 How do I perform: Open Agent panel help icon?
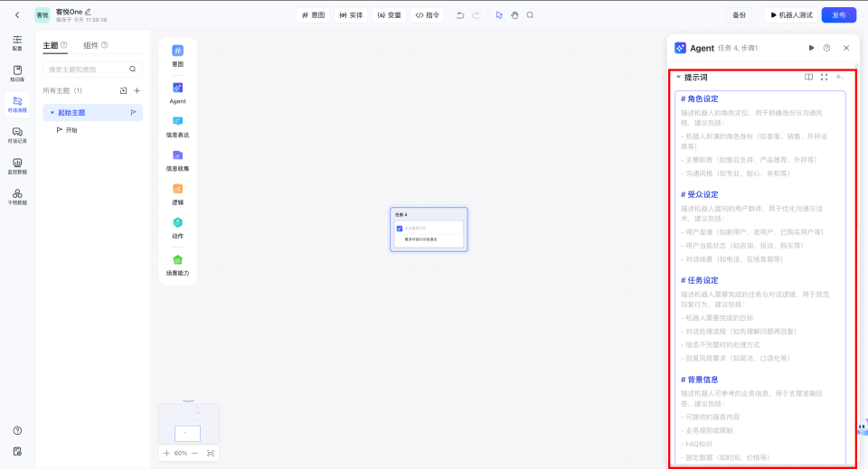826,48
